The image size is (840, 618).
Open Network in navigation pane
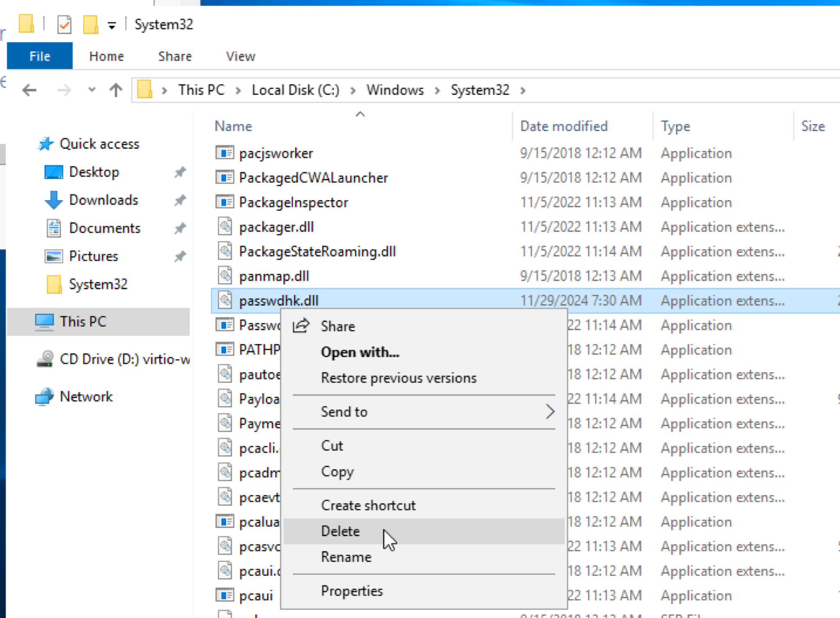[x=86, y=396]
